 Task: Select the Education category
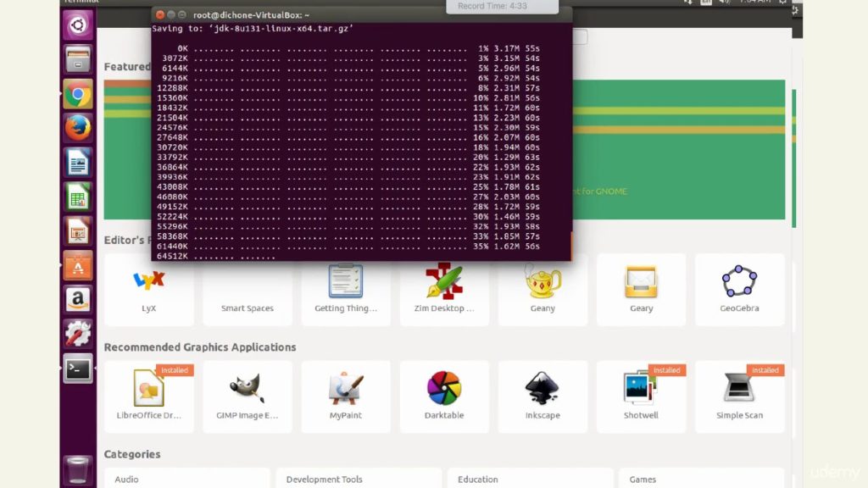[531, 479]
